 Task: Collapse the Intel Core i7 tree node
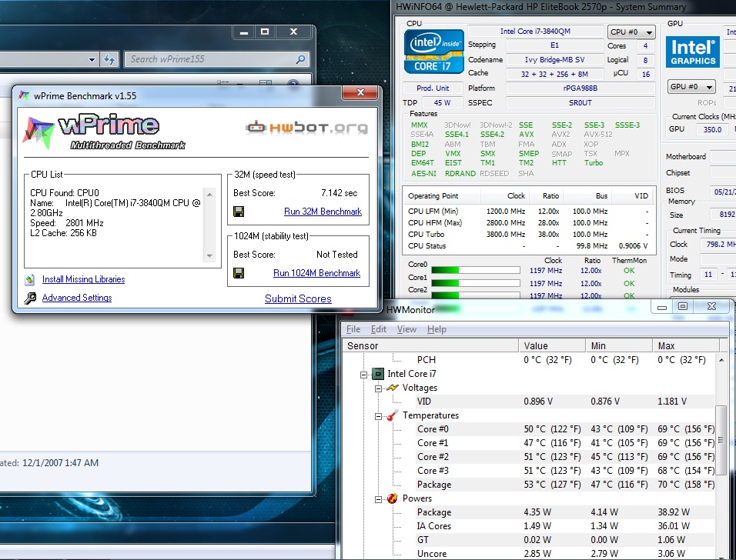pyautogui.click(x=364, y=375)
